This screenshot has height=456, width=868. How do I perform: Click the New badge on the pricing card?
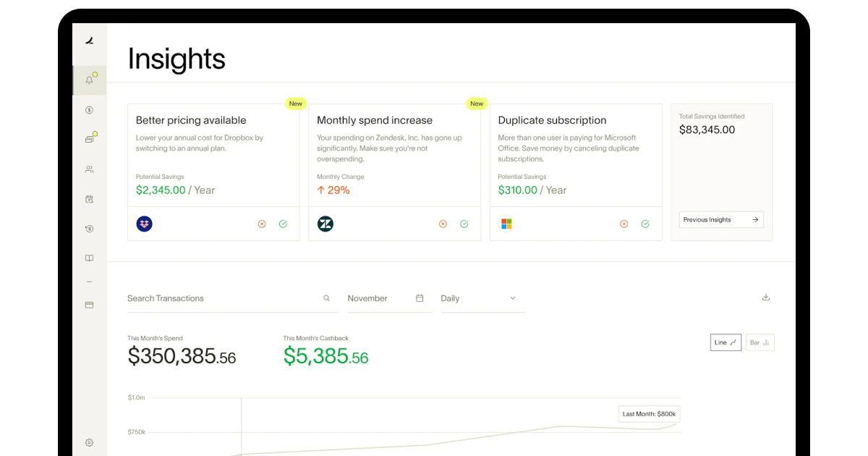click(295, 104)
